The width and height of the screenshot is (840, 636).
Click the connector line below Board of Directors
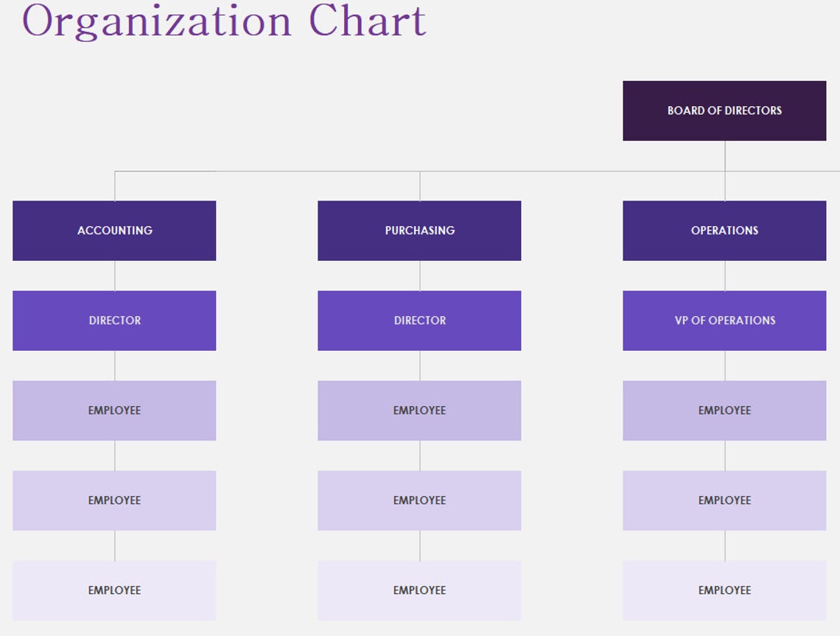pyautogui.click(x=724, y=155)
